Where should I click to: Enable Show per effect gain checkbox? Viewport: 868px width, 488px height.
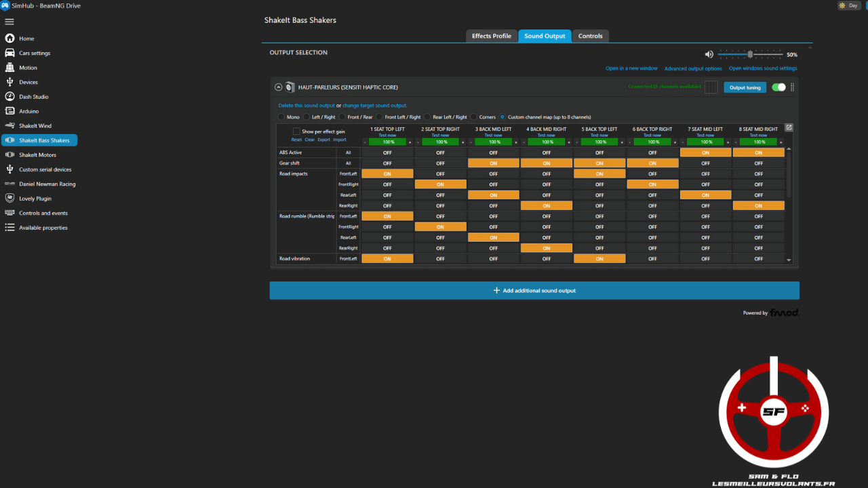[x=296, y=131]
